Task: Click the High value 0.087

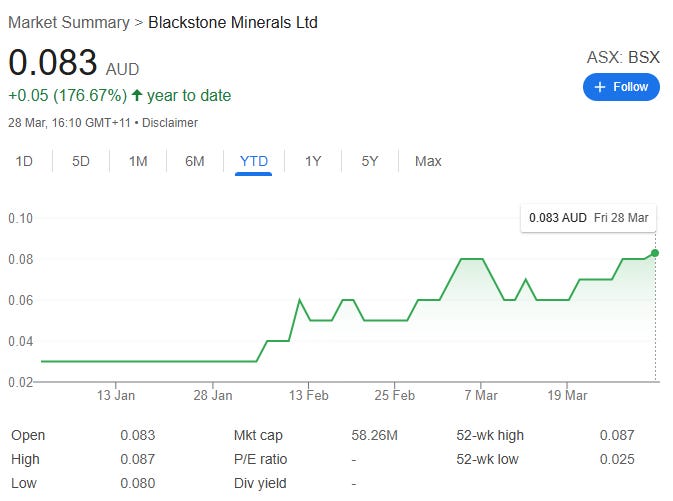Action: (x=137, y=459)
